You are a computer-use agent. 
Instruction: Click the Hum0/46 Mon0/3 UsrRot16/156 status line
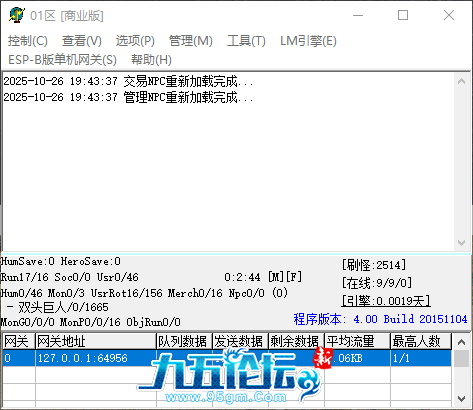pos(144,293)
